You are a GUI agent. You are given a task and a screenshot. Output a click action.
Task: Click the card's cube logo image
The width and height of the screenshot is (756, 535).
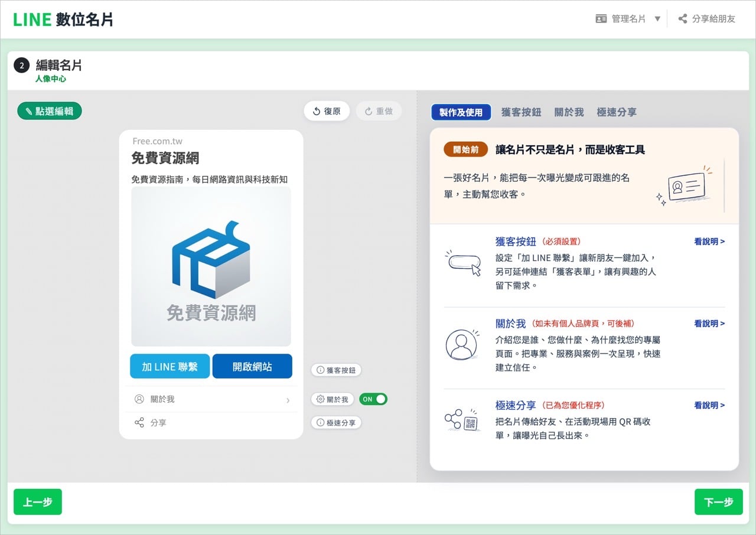pos(211,266)
